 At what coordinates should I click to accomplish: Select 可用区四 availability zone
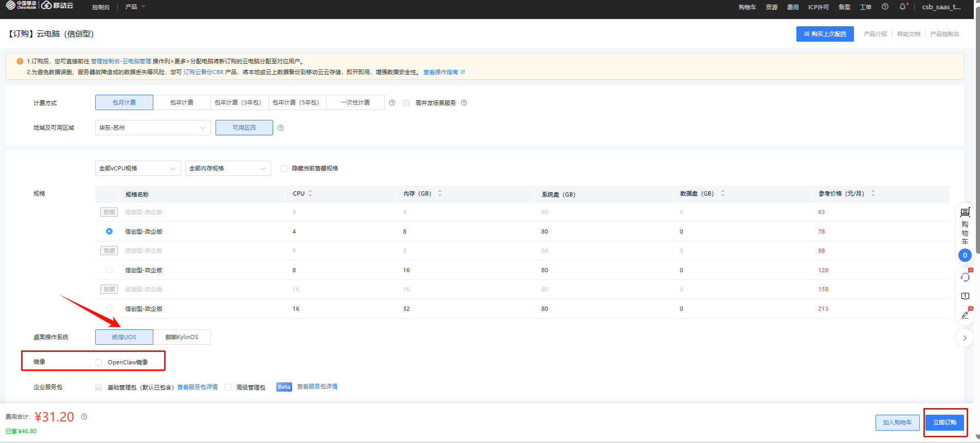pos(244,128)
